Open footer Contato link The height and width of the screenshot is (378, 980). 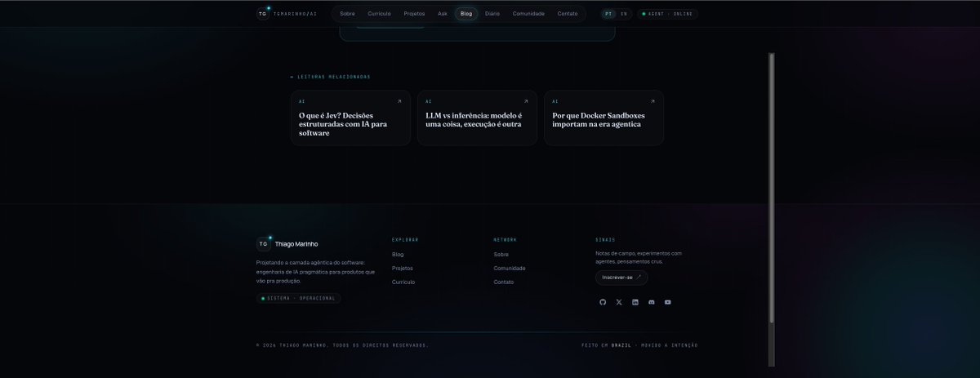[x=504, y=282]
